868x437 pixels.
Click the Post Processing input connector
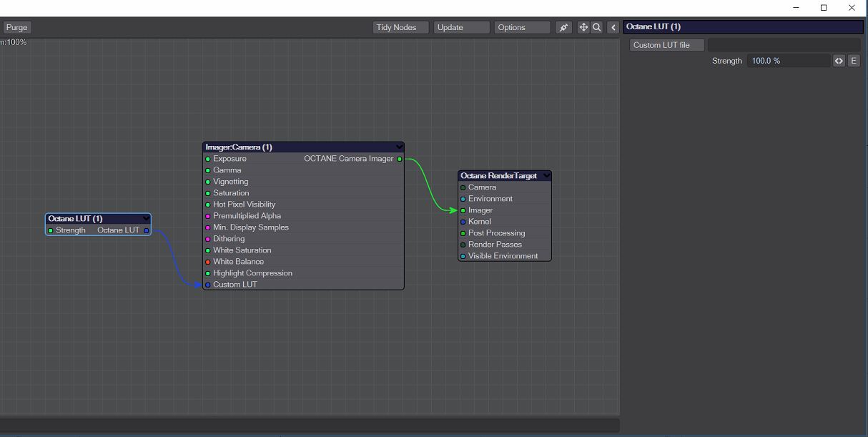(x=463, y=233)
